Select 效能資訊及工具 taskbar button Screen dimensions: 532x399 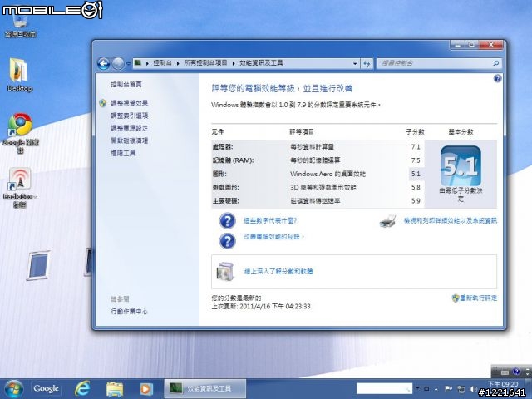(x=205, y=388)
